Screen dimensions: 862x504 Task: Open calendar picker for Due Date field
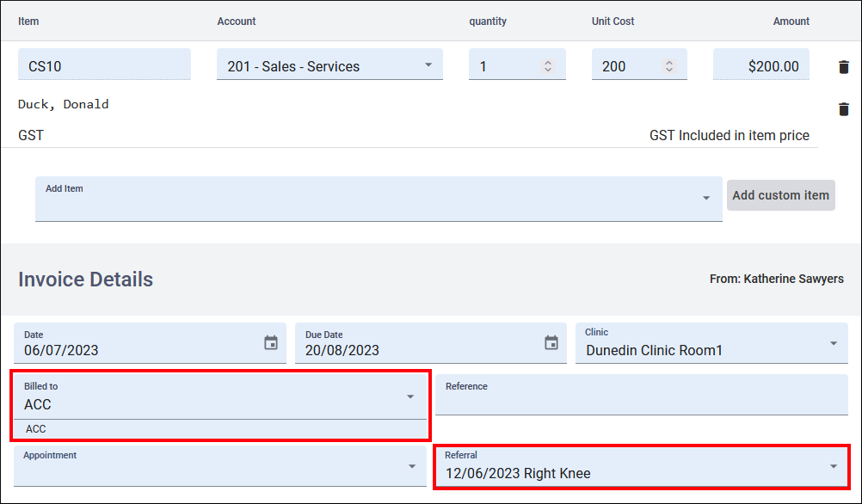click(551, 343)
